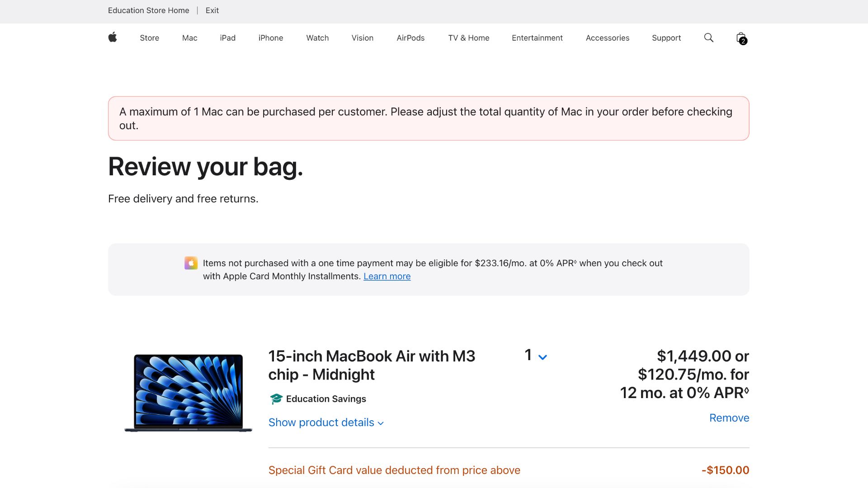Click the Apple logo icon
The width and height of the screenshot is (868, 488).
pyautogui.click(x=113, y=38)
